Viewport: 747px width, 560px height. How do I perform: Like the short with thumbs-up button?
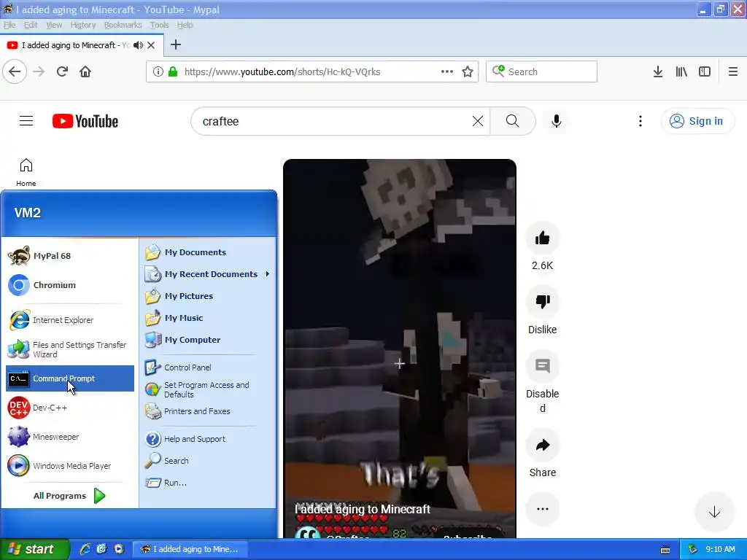coord(542,238)
